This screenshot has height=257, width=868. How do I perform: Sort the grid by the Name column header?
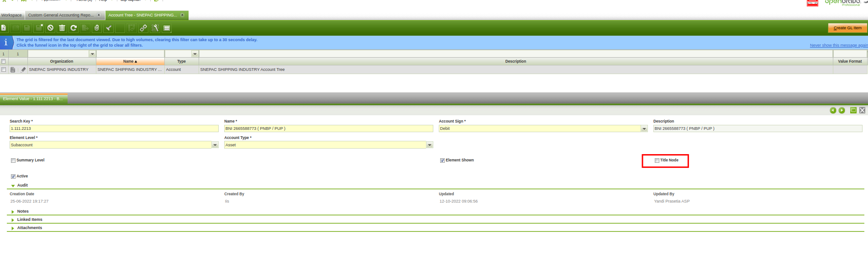click(x=130, y=61)
